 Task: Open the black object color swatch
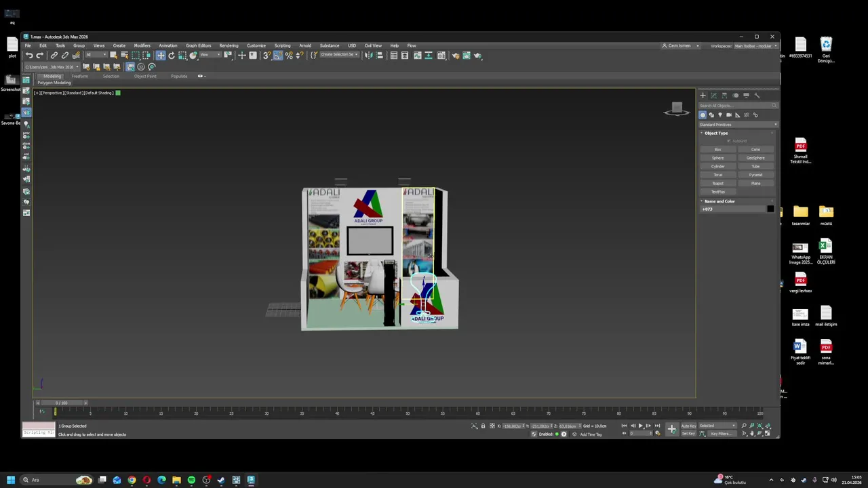point(770,209)
